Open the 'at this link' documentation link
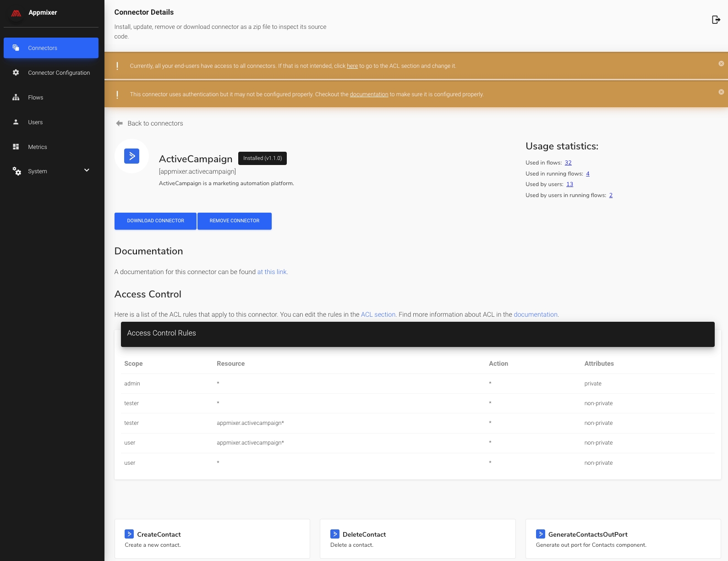This screenshot has width=728, height=561. point(272,272)
